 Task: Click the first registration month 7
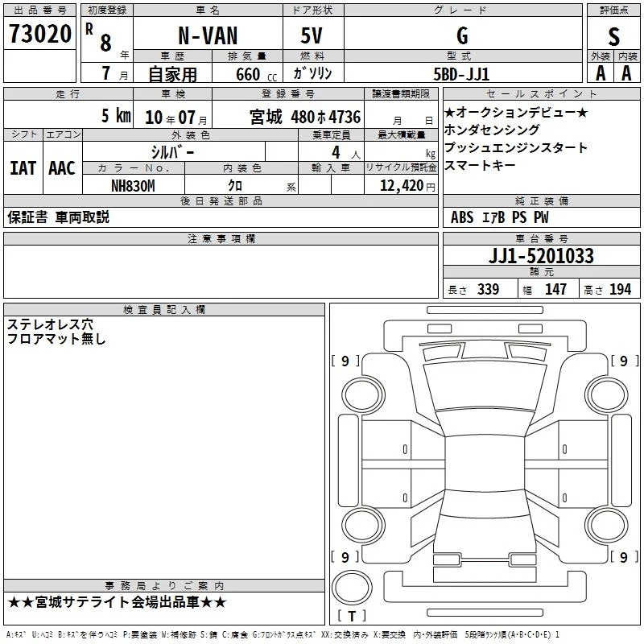[x=106, y=73]
